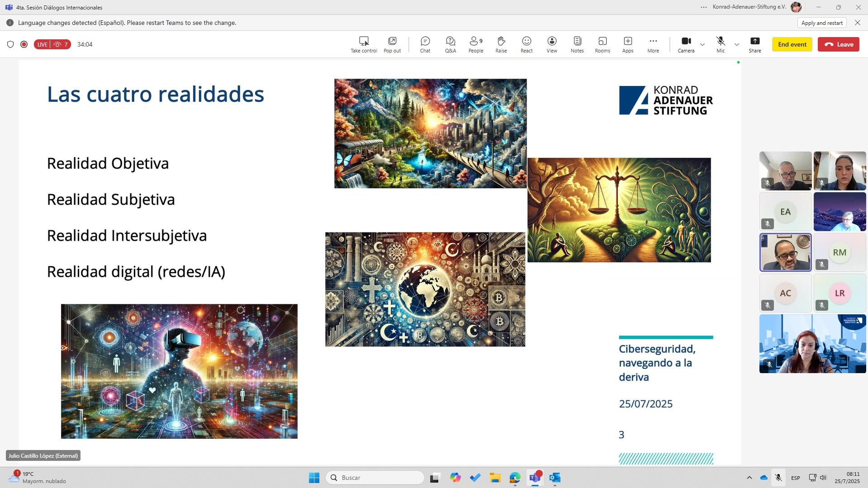Open breakout Rooms
The width and height of the screenshot is (868, 488).
pyautogui.click(x=602, y=44)
